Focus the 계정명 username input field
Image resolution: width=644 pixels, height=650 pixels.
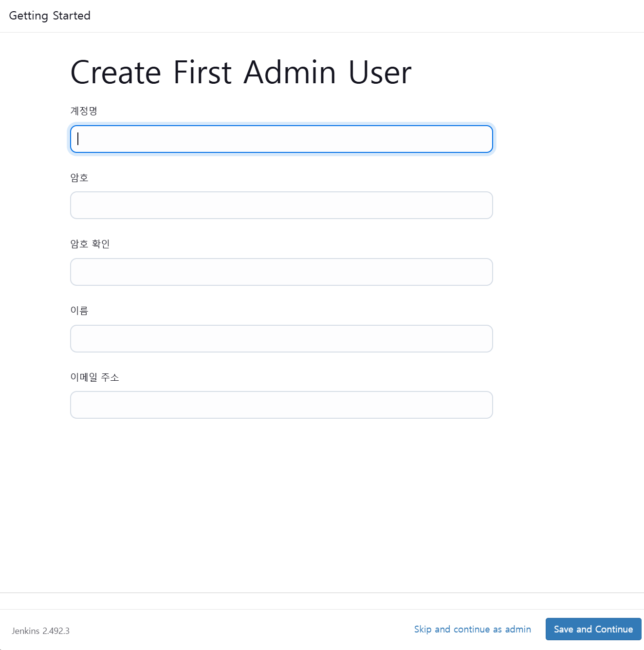point(281,139)
